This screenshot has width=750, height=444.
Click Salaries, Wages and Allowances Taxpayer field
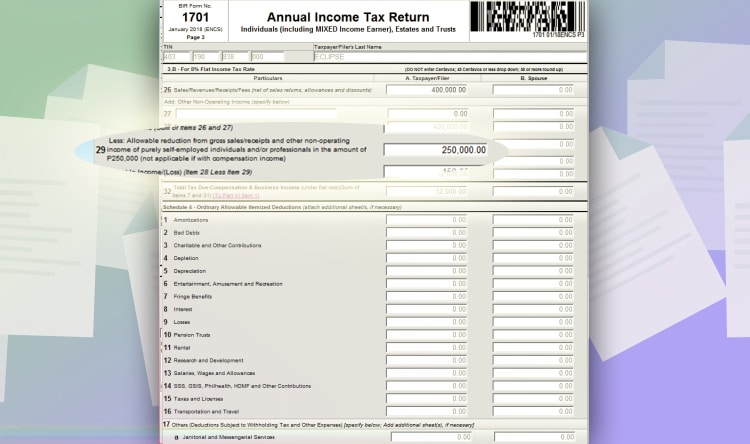tap(428, 373)
